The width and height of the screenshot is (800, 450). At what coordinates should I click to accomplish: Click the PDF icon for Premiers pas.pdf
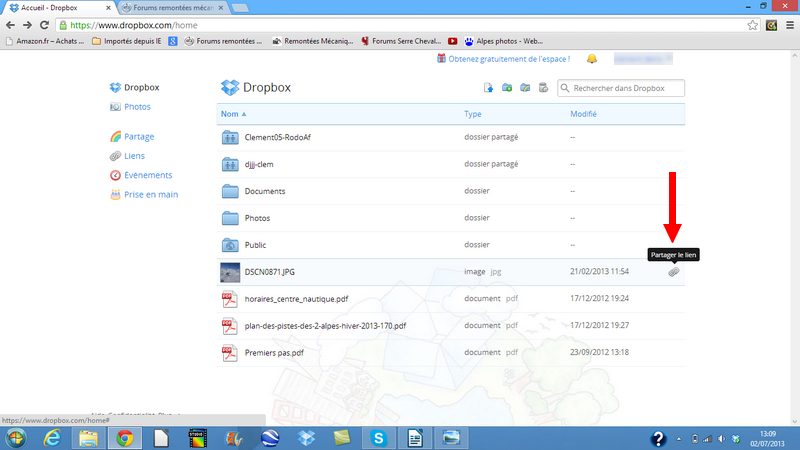(230, 353)
